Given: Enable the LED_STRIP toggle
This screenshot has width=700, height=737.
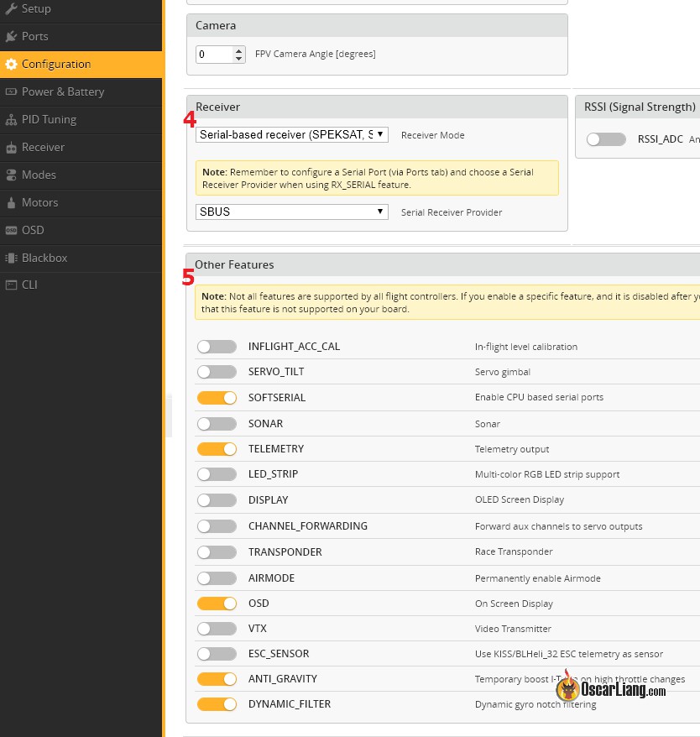Looking at the screenshot, I should pyautogui.click(x=217, y=474).
